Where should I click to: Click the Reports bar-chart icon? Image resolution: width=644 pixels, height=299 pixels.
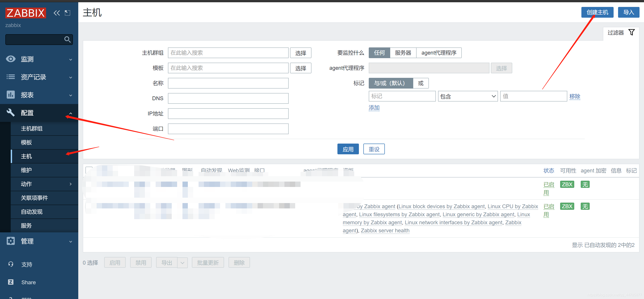[x=11, y=95]
